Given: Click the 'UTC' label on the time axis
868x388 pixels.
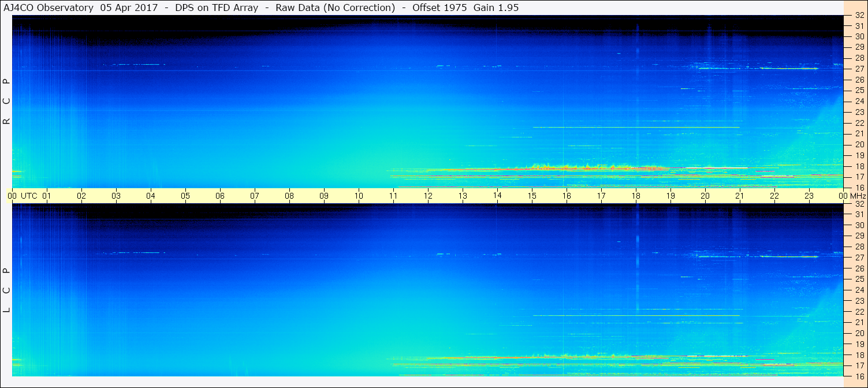Looking at the screenshot, I should coord(29,196).
